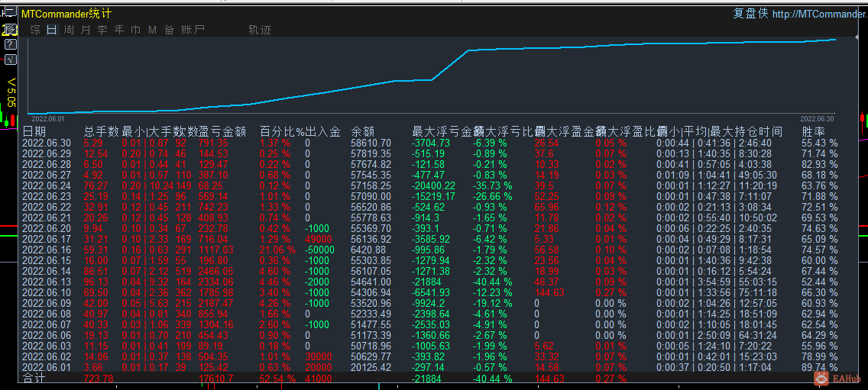Click balance 6420.88 on 2022.06.16
The image size is (868, 390).
pyautogui.click(x=368, y=250)
